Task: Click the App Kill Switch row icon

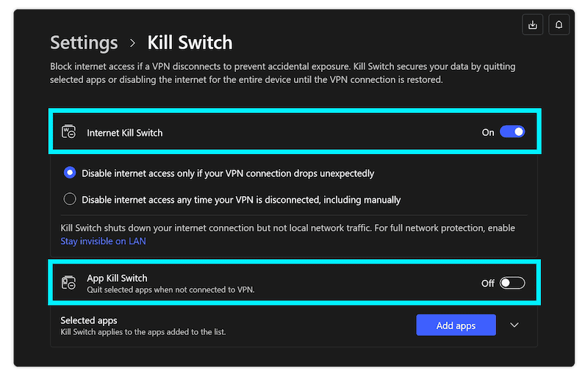Action: pyautogui.click(x=68, y=283)
